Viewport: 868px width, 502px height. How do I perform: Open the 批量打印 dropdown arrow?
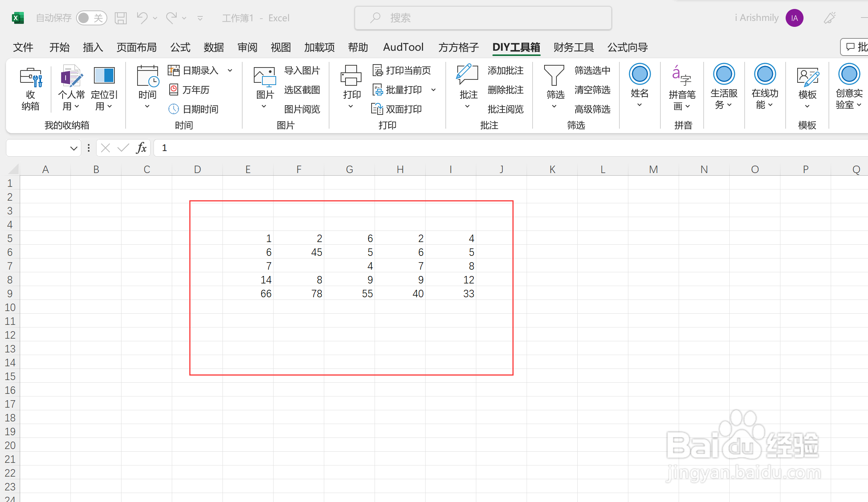[433, 90]
